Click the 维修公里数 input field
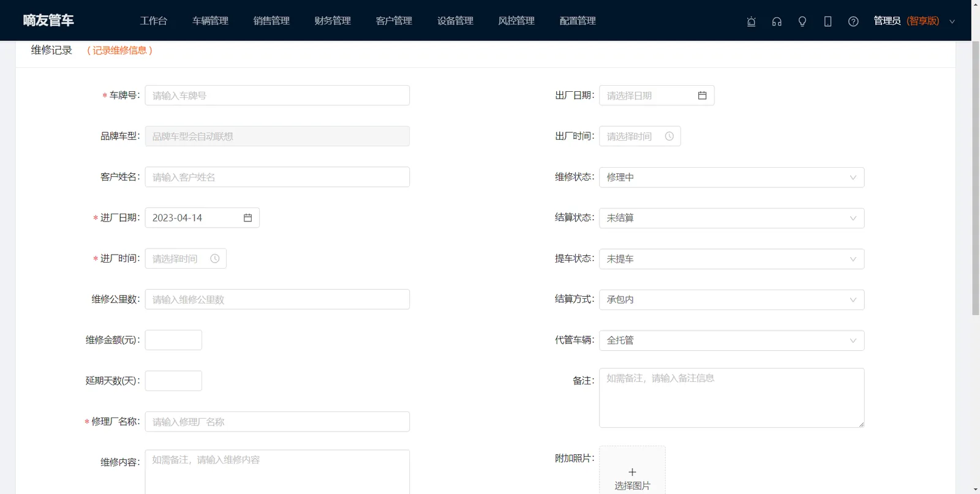Viewport: 980px width, 494px height. tap(277, 299)
